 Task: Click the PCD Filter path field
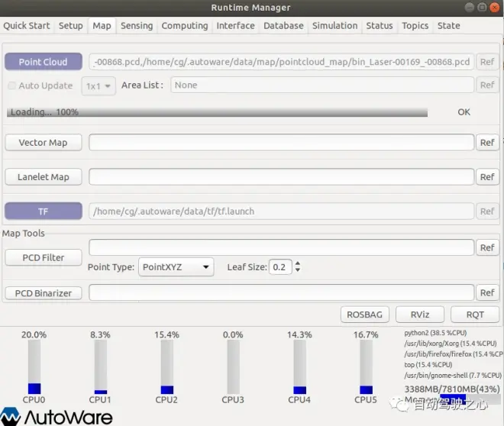click(x=281, y=247)
